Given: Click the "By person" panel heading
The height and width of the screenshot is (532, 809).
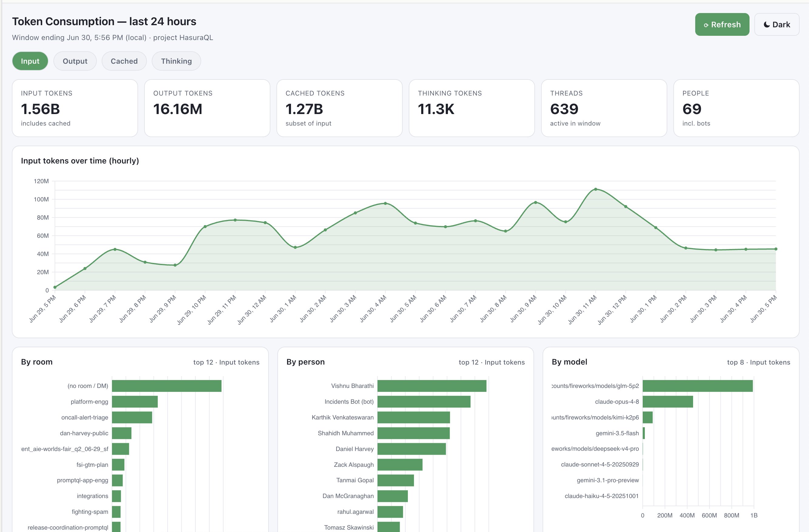Looking at the screenshot, I should 306,362.
